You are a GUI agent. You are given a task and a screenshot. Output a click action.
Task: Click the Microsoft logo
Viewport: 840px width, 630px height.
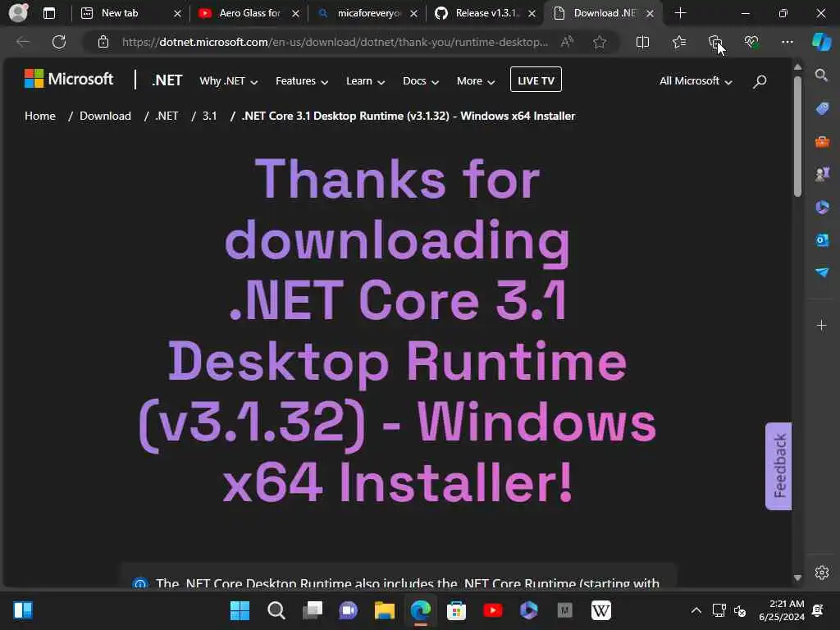[x=69, y=80]
